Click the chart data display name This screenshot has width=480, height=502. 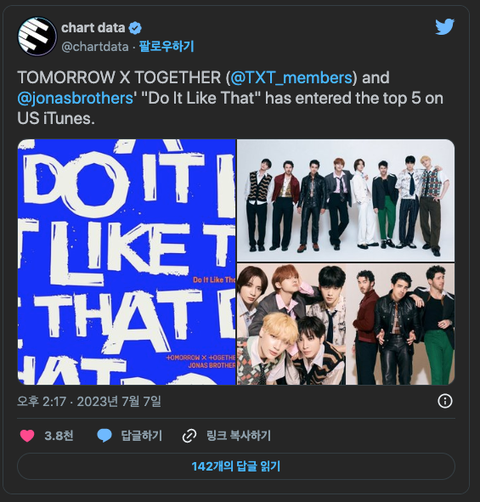pyautogui.click(x=93, y=28)
